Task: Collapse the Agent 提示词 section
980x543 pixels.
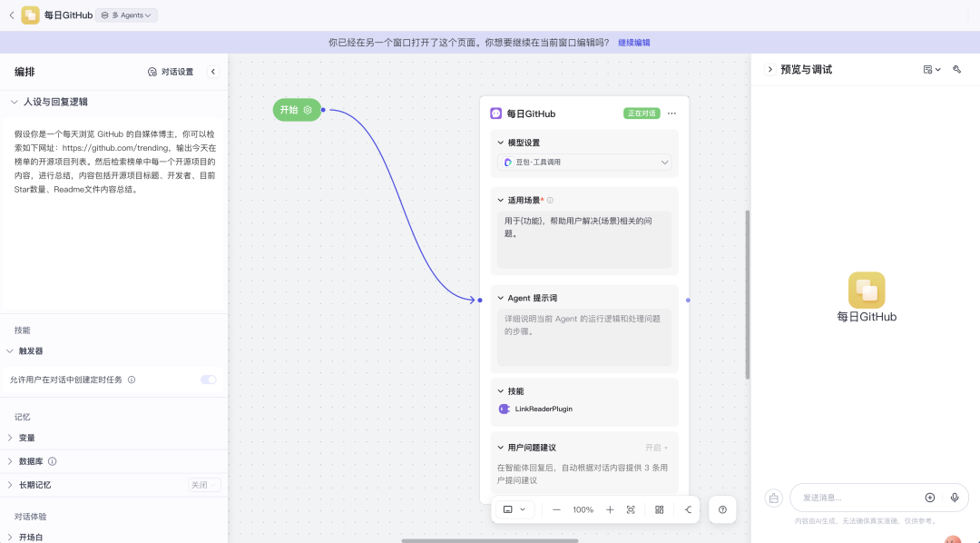Action: tap(501, 298)
